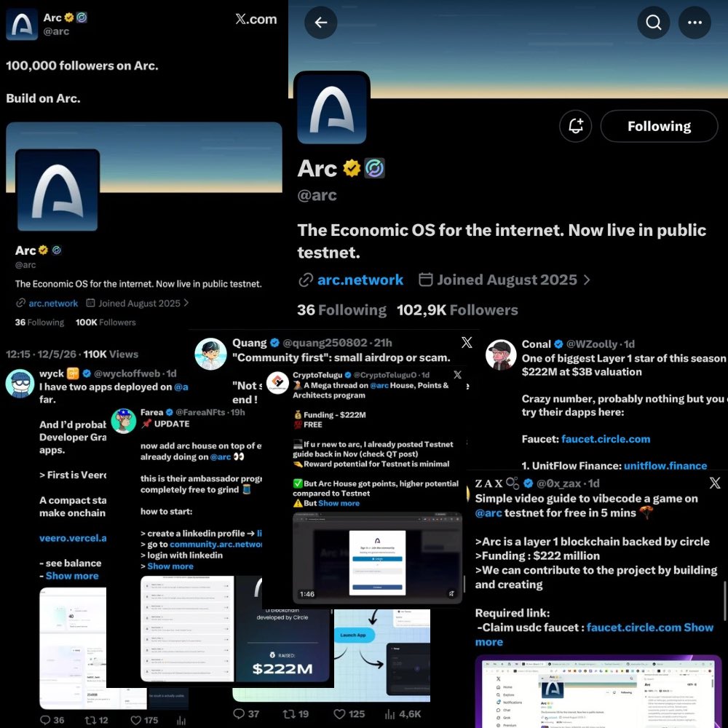Viewport: 728px width, 728px height.
Task: Open the arc.network link in large profile
Action: (x=360, y=280)
